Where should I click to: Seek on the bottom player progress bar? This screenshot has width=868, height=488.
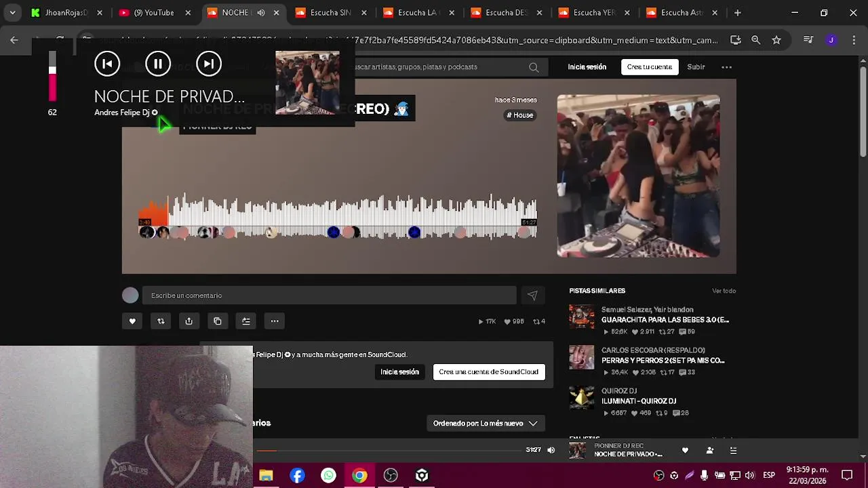pos(388,450)
